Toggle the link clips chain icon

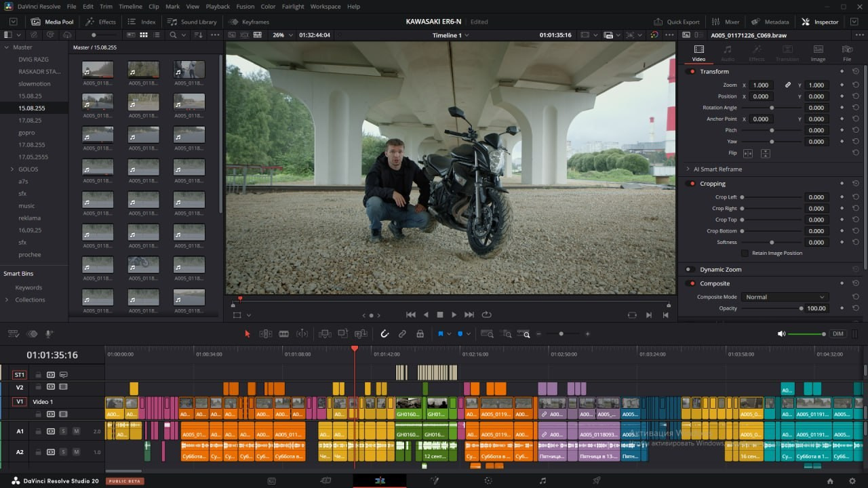tap(402, 334)
